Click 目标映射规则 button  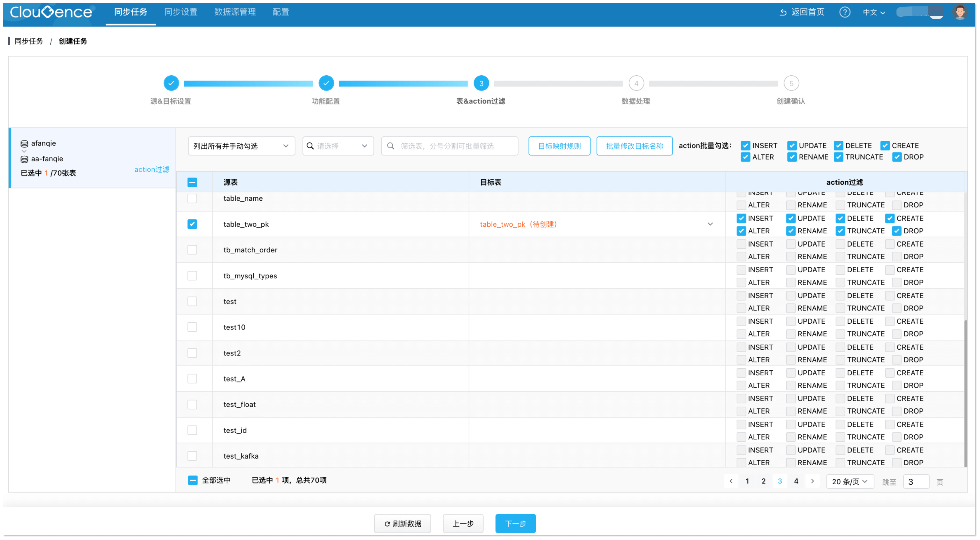click(559, 146)
